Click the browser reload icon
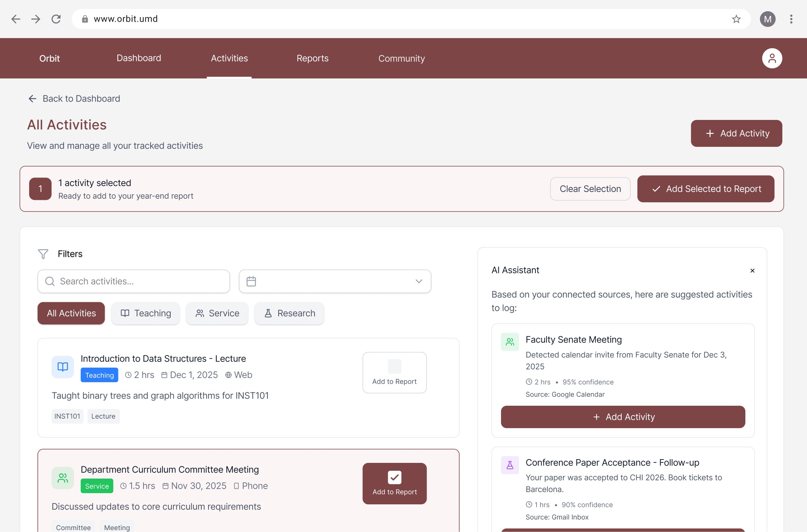The height and width of the screenshot is (532, 807). coord(56,19)
